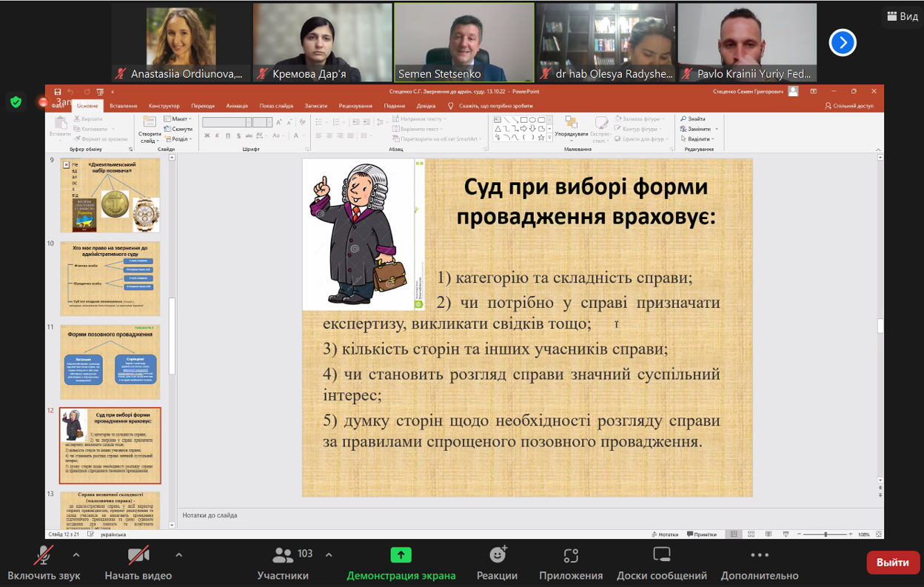Toggle Bold (Ж) formatting button
The image size is (924, 587).
[207, 136]
